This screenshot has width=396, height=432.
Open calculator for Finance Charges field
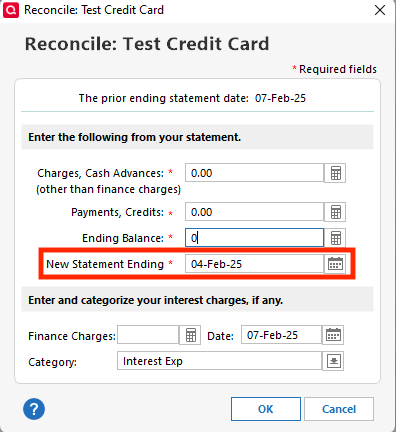tap(190, 335)
